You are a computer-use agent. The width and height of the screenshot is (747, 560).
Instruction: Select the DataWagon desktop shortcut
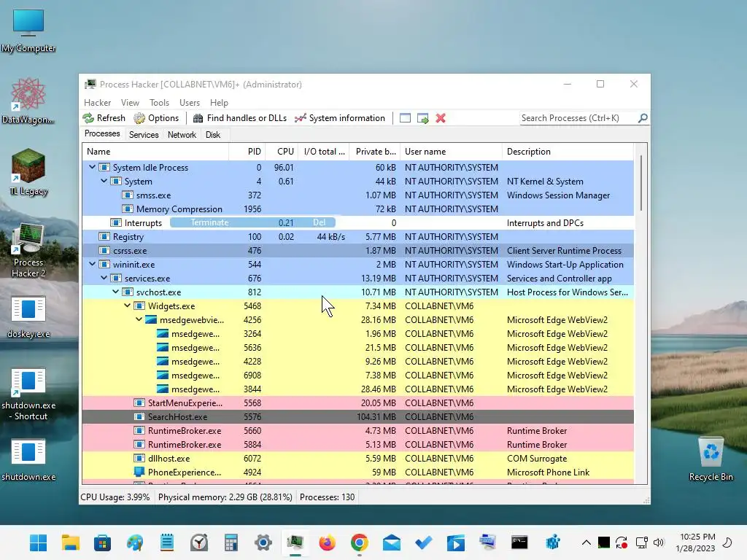28,101
